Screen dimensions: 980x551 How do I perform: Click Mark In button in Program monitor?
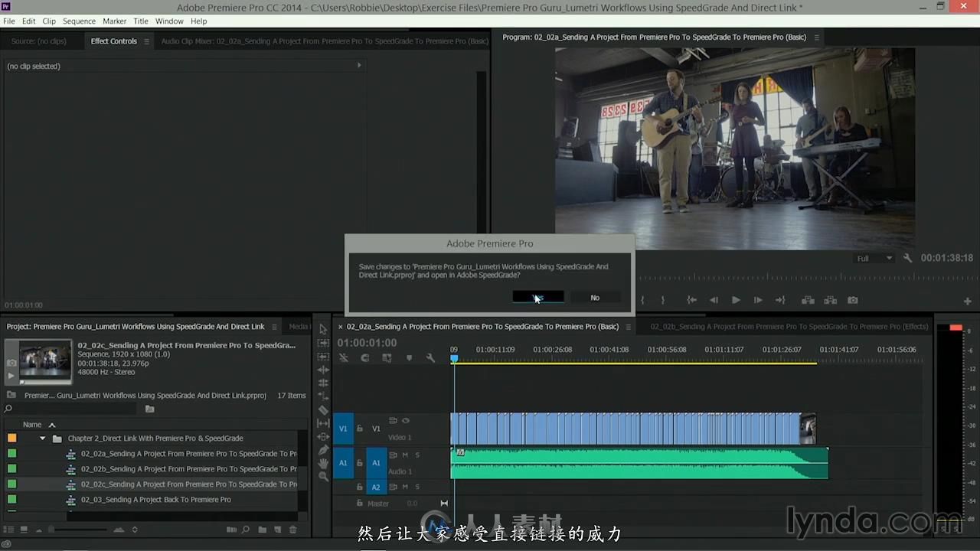pyautogui.click(x=642, y=300)
